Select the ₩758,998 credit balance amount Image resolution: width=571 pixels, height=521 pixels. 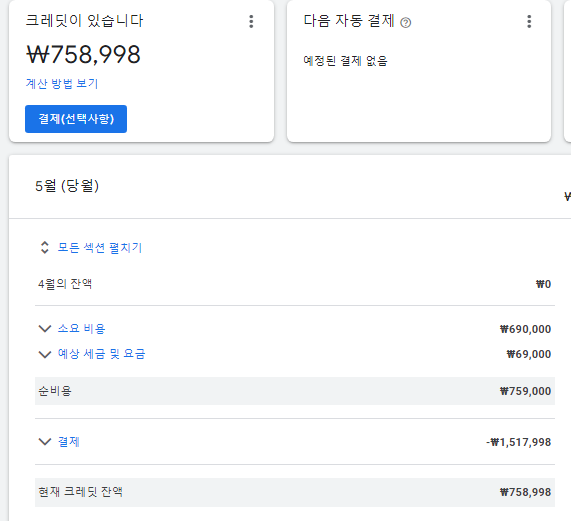point(83,55)
